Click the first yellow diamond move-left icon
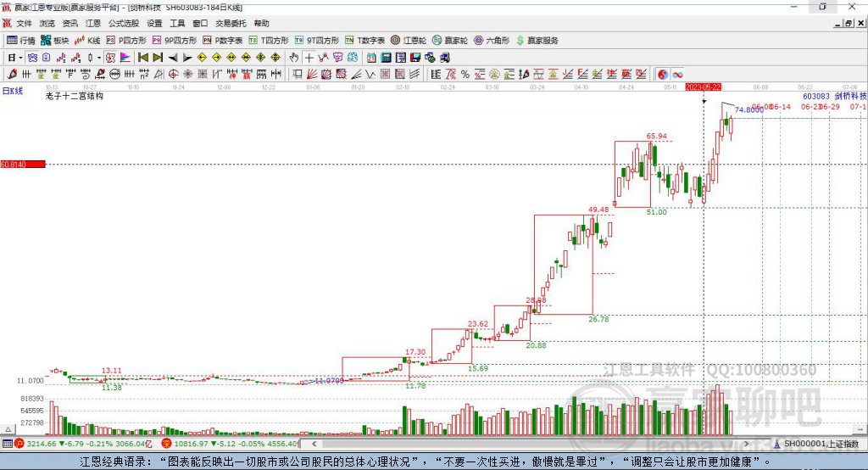 click(202, 58)
